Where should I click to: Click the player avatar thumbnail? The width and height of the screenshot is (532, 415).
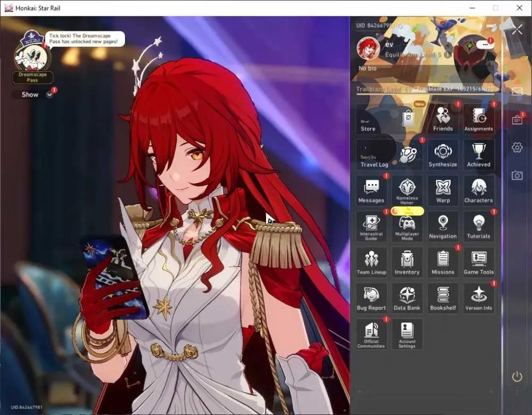click(368, 48)
